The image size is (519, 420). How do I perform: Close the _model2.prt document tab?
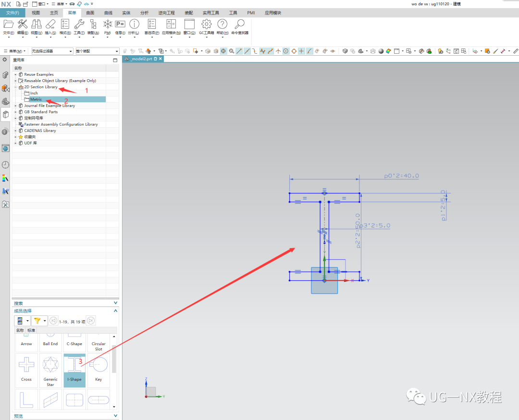pos(161,59)
